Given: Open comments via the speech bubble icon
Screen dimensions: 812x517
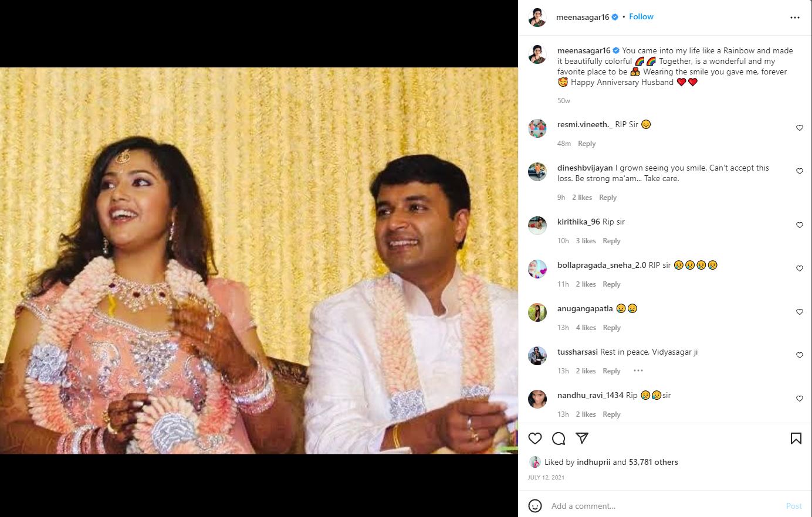Looking at the screenshot, I should pos(558,438).
